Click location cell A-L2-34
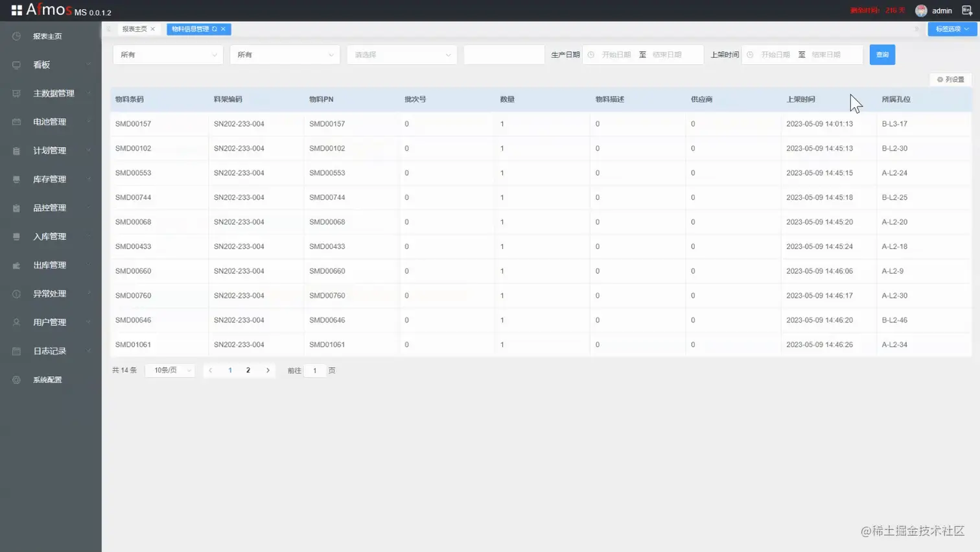Screen dimensions: 980x552 (894, 344)
